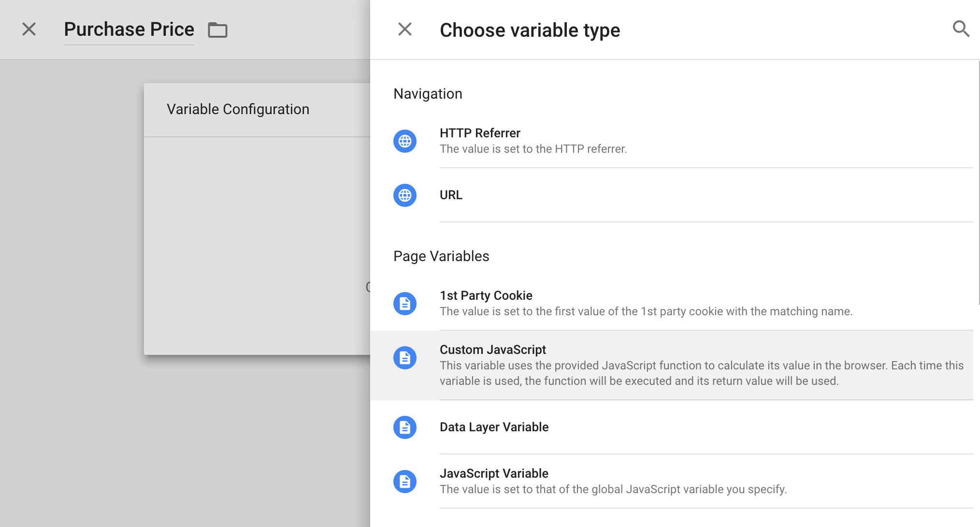This screenshot has width=980, height=527.
Task: Close the Purchase Price variable editor
Action: (x=29, y=29)
